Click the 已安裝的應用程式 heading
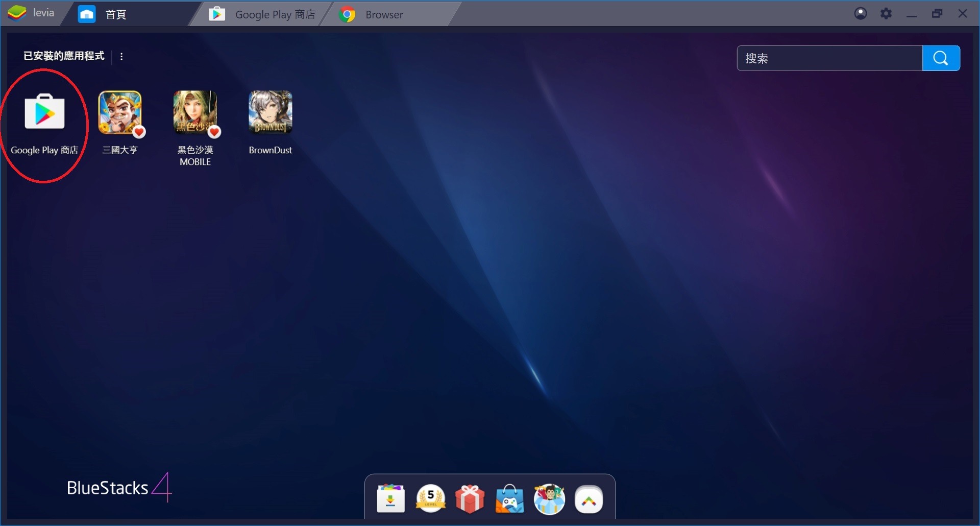The width and height of the screenshot is (980, 526). pyautogui.click(x=64, y=56)
